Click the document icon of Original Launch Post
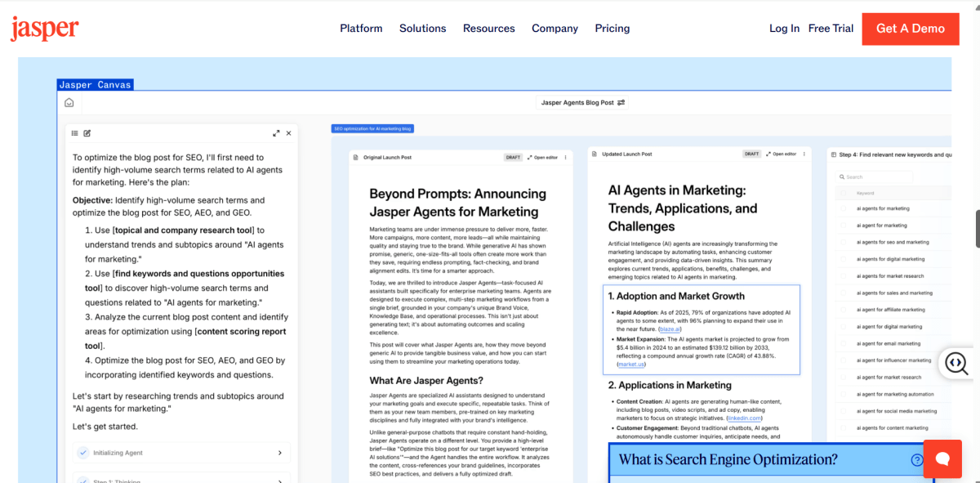 pos(356,157)
